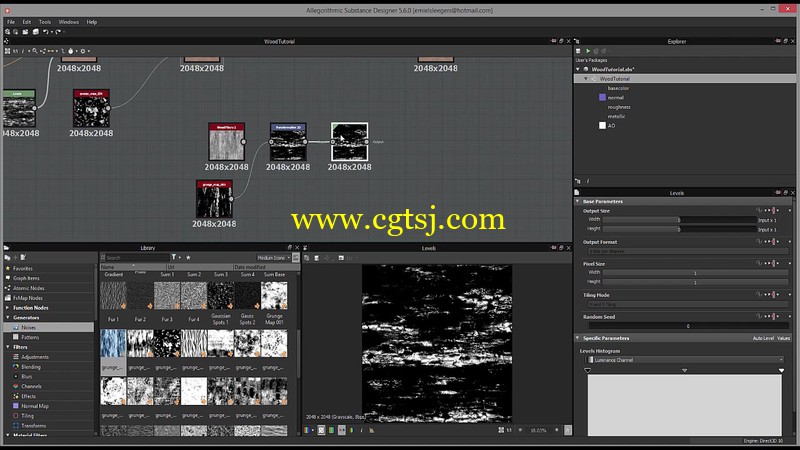The image size is (800, 450).
Task: Collapse the Base Parameters section
Action: tap(578, 202)
